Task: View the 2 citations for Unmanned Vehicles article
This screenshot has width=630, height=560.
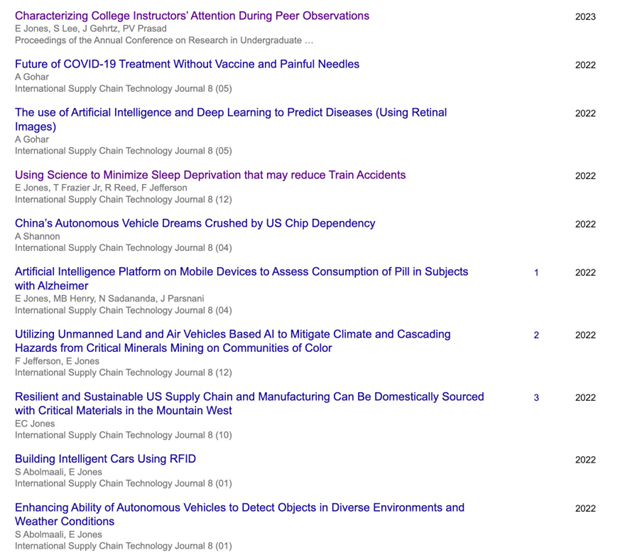Action: [x=536, y=335]
